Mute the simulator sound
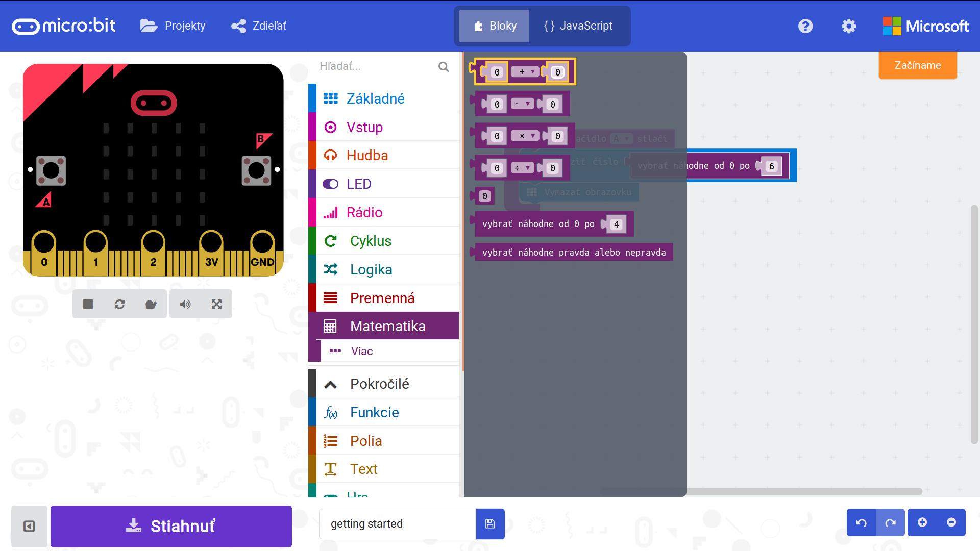The height and width of the screenshot is (551, 980). (x=185, y=304)
